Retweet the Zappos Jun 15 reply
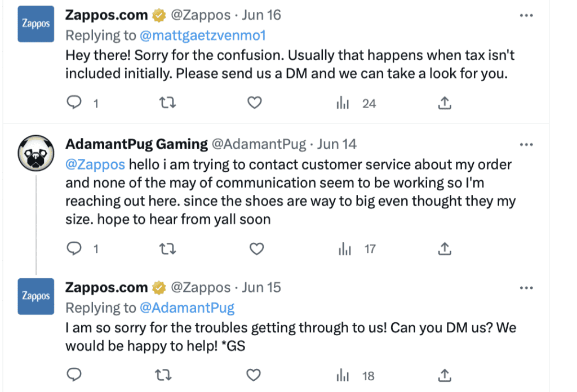This screenshot has height=392, width=577. tap(163, 375)
